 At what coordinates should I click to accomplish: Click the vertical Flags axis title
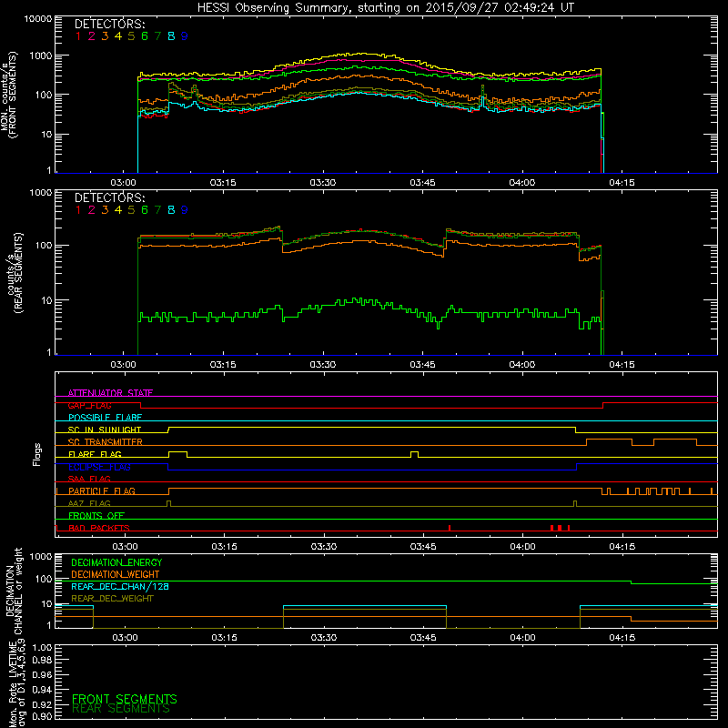click(x=37, y=454)
